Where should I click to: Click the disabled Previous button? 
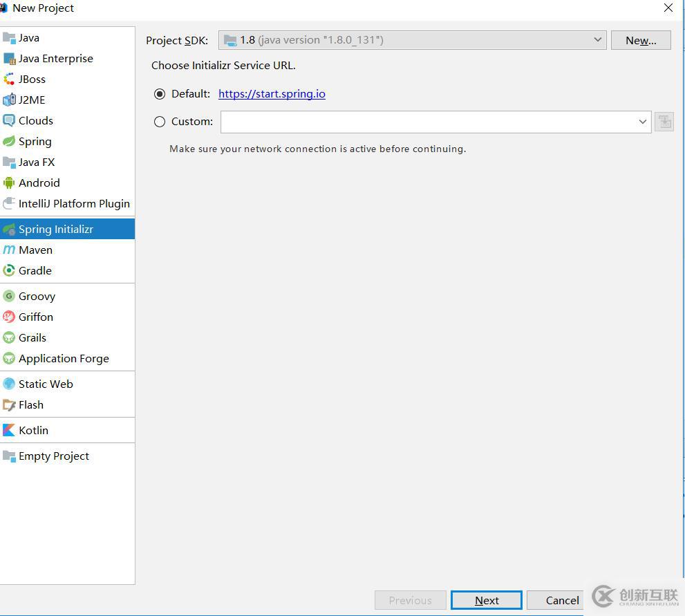point(411,600)
